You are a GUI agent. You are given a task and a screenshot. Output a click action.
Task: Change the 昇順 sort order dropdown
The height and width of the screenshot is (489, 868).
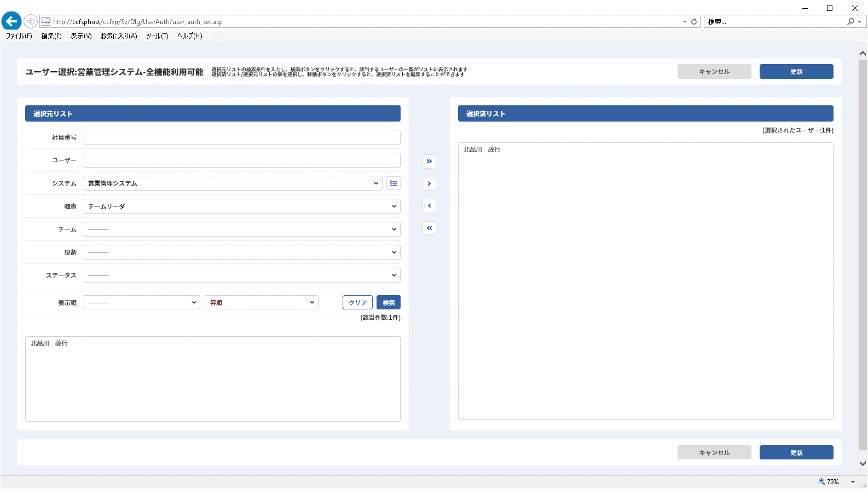(262, 303)
